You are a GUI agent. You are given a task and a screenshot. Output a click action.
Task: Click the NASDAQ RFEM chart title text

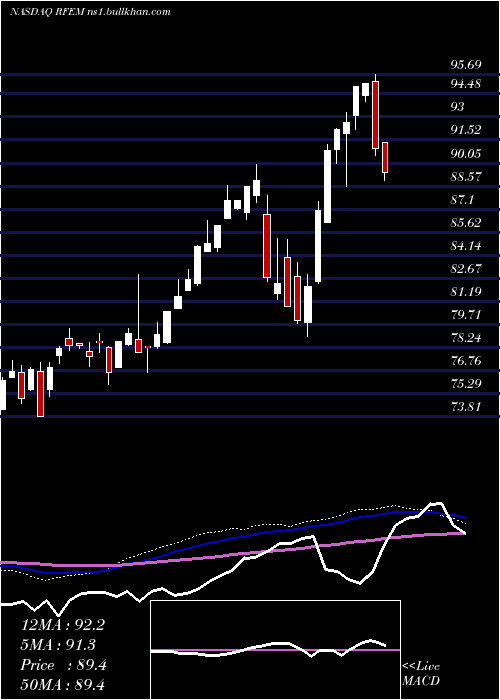(90, 11)
